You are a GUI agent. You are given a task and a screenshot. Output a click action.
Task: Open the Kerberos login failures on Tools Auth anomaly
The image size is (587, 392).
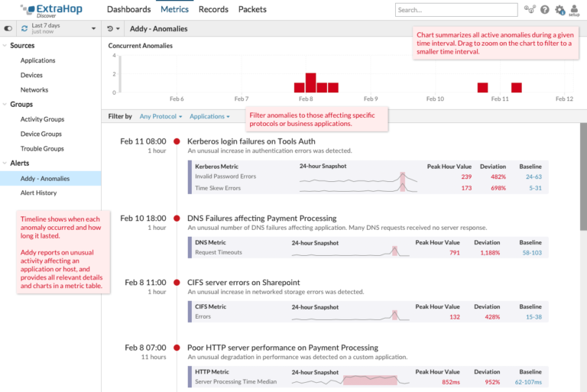point(251,141)
